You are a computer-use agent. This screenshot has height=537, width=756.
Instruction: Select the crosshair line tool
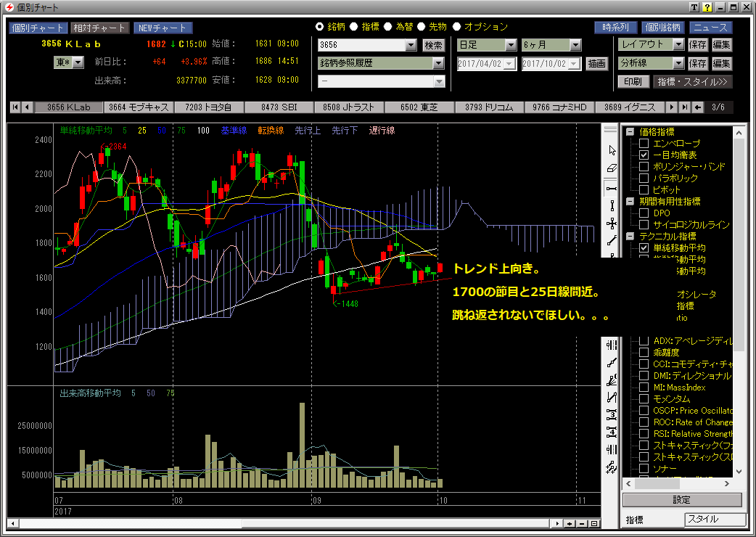[x=612, y=223]
